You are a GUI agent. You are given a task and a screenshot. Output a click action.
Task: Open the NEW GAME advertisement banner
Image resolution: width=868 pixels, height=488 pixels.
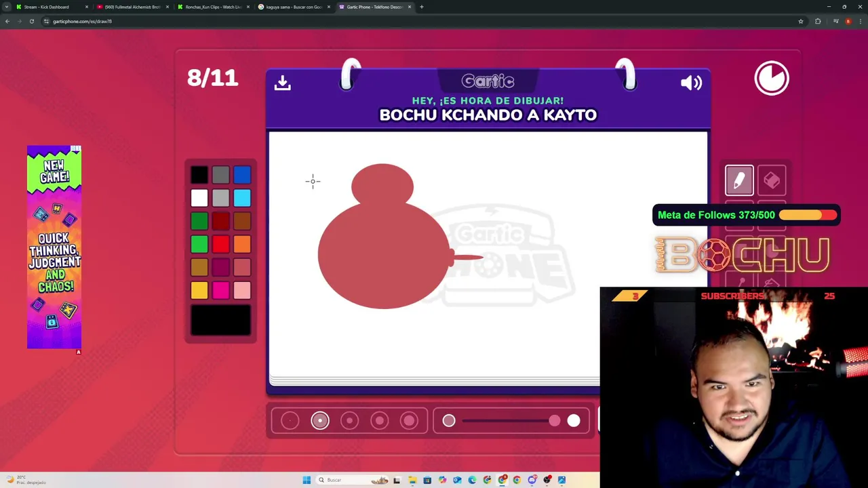pos(54,247)
